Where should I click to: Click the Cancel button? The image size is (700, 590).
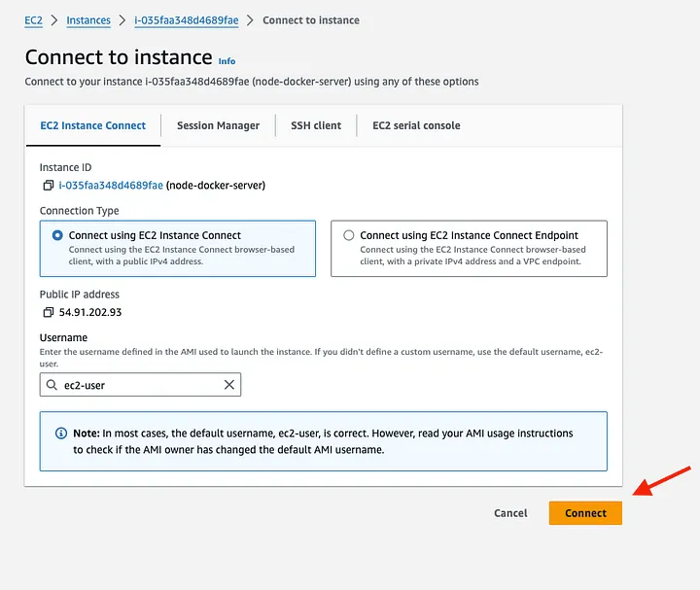510,513
